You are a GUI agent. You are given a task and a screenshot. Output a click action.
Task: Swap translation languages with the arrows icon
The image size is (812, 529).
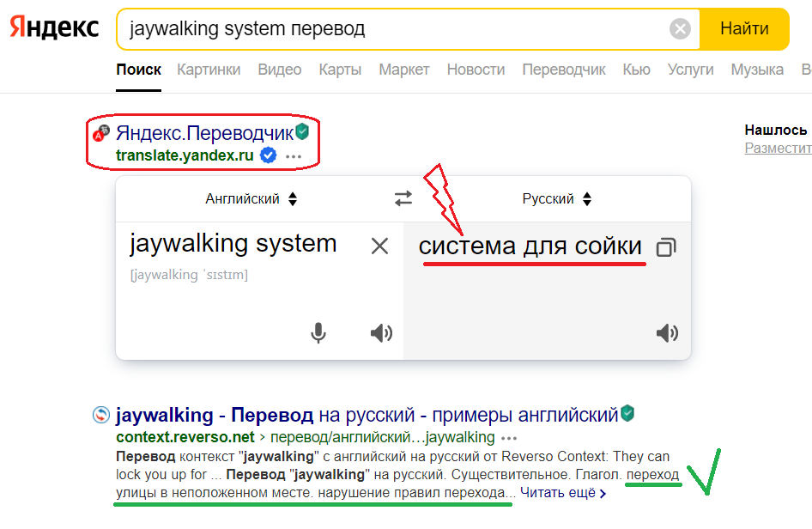click(403, 198)
